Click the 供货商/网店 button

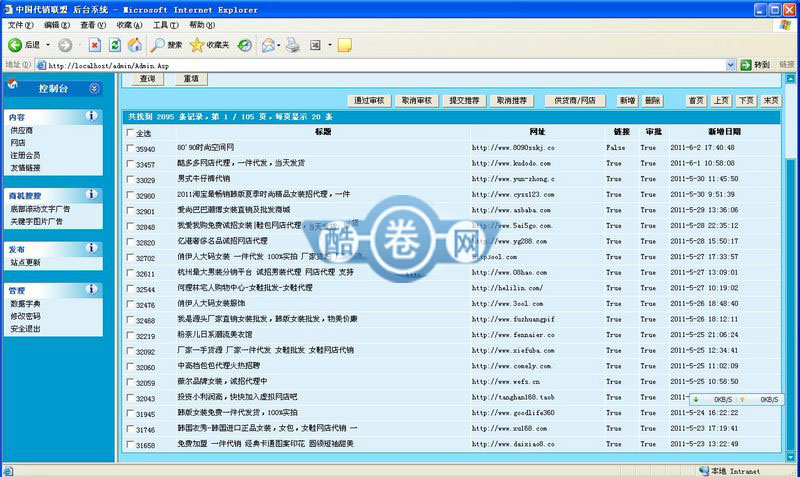click(575, 101)
